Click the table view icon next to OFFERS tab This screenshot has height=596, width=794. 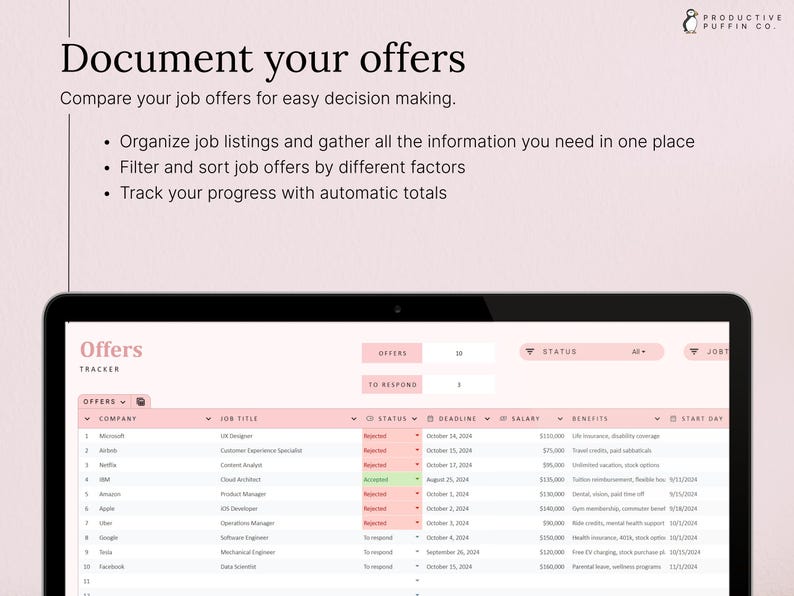141,402
